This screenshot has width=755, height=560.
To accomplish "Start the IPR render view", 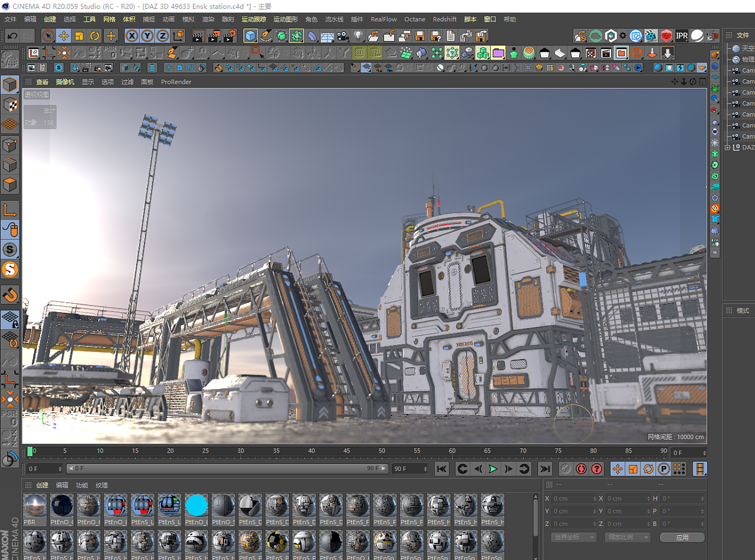I will click(x=682, y=36).
